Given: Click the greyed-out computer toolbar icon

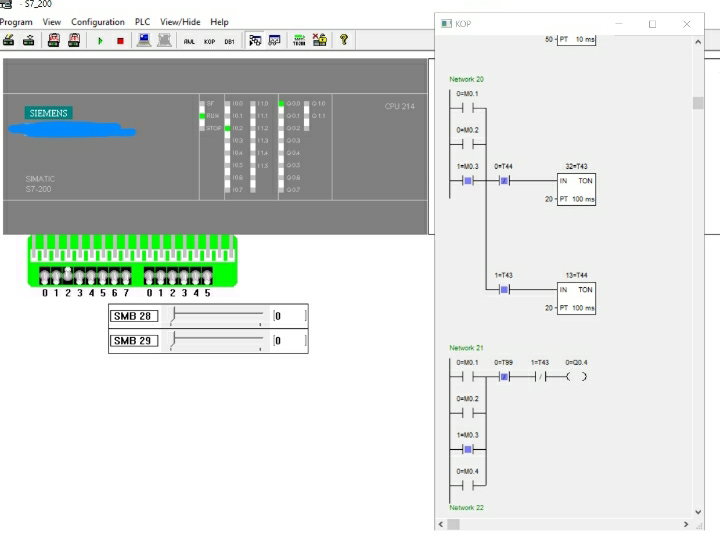Looking at the screenshot, I should pos(164,40).
